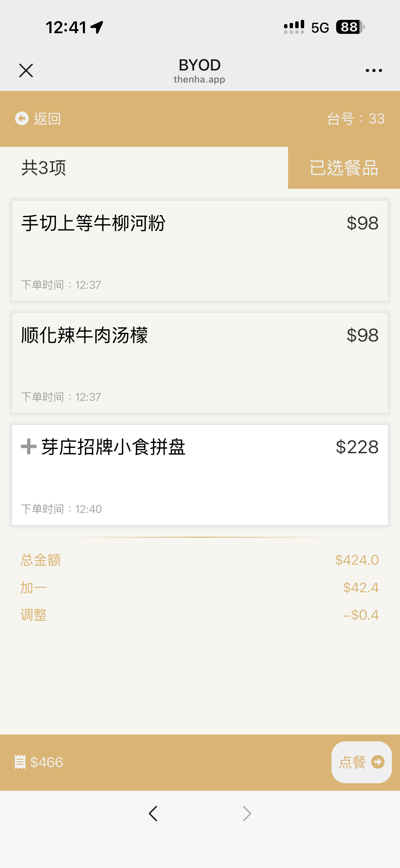Tap the $228 price of 芽庄招牌小食拼盘
The width and height of the screenshot is (400, 868).
[x=357, y=447]
